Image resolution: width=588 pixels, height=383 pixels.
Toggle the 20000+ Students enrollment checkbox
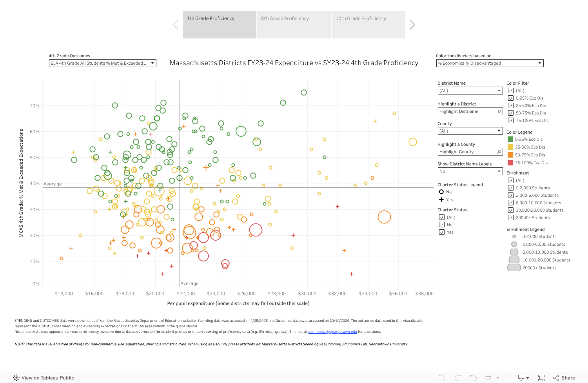tap(511, 218)
